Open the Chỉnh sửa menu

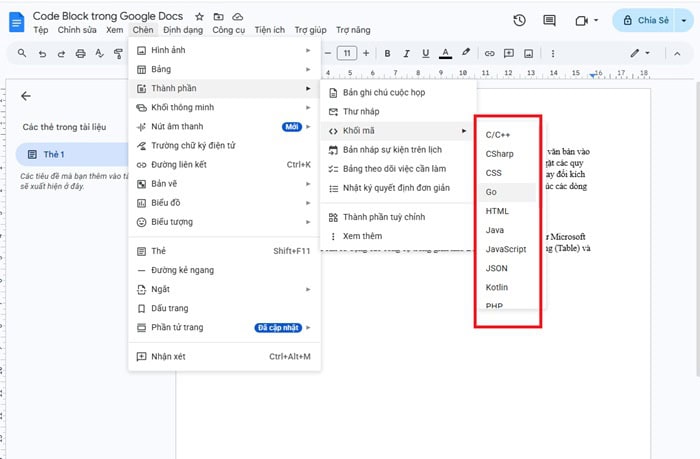(77, 30)
